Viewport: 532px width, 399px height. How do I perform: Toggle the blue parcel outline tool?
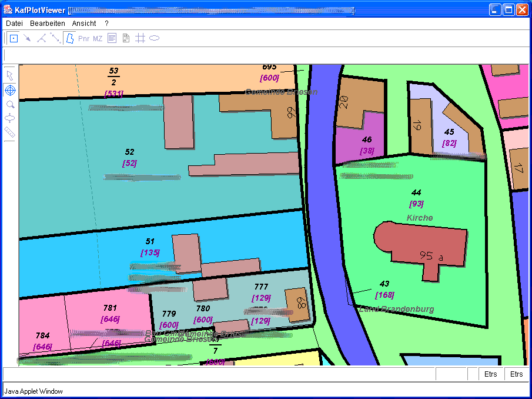pyautogui.click(x=69, y=39)
